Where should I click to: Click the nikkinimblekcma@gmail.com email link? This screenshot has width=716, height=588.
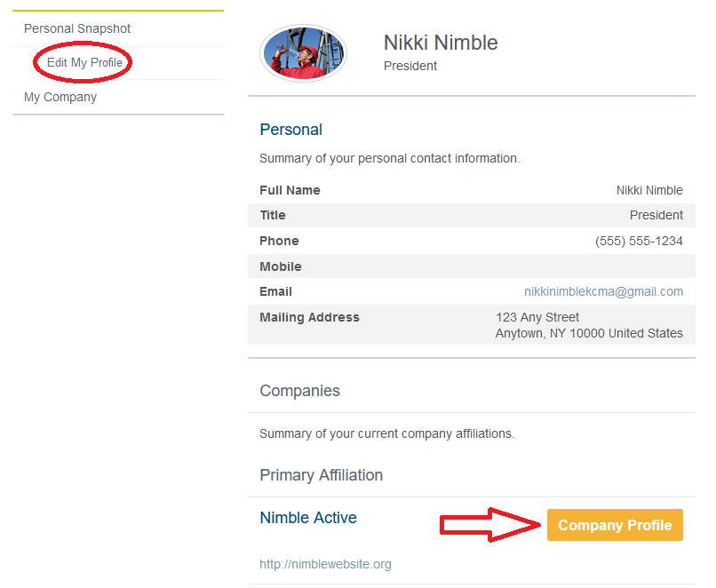point(603,291)
